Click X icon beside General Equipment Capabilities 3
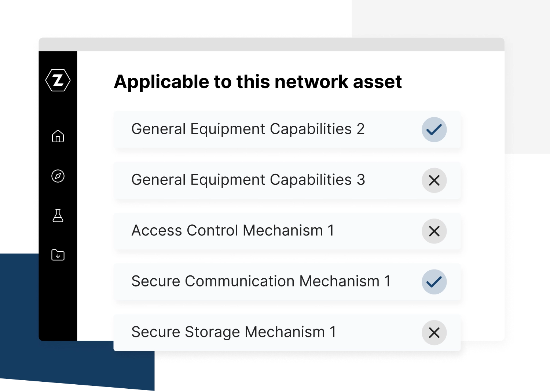 [434, 180]
